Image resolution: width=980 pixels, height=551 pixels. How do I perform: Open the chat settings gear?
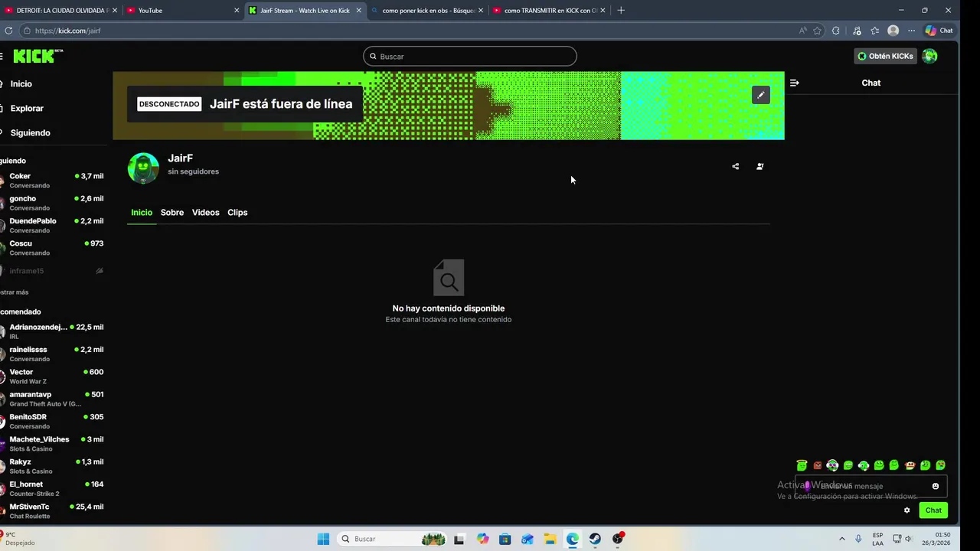(907, 510)
